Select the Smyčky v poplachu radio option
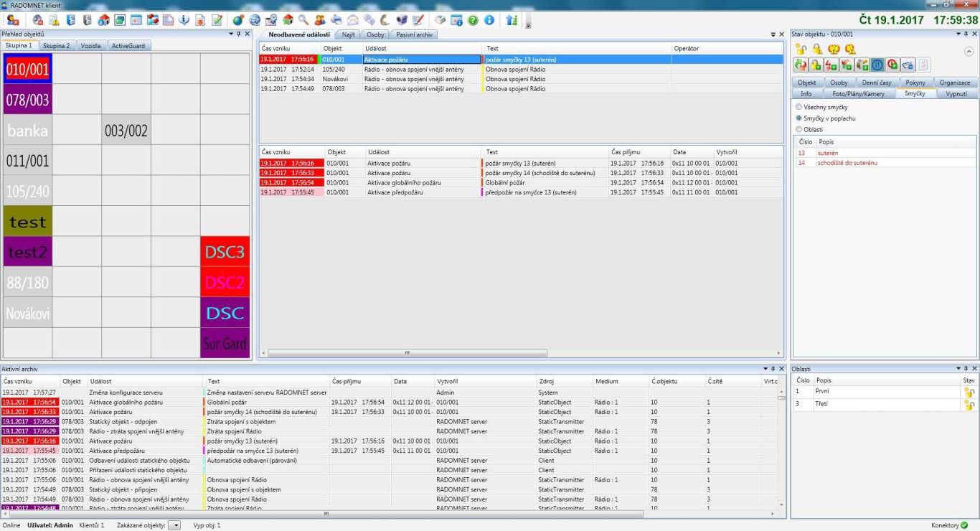980x531 pixels. [x=799, y=118]
